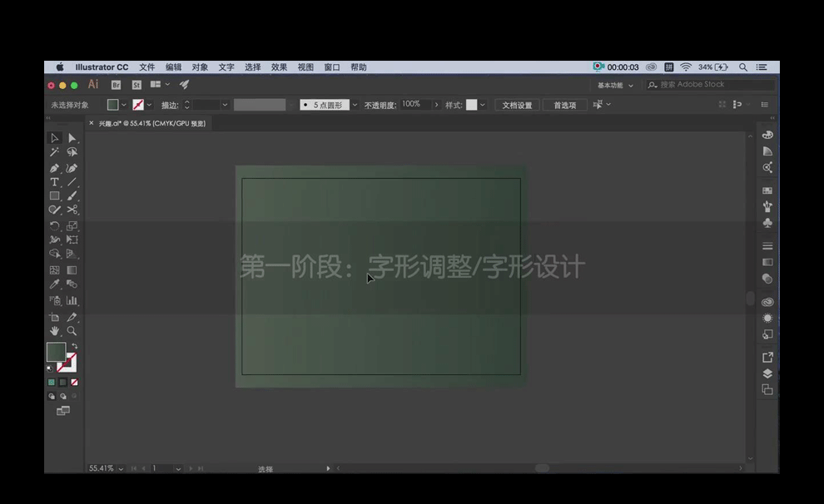
Task: Open the 编辑 menu
Action: click(x=173, y=67)
